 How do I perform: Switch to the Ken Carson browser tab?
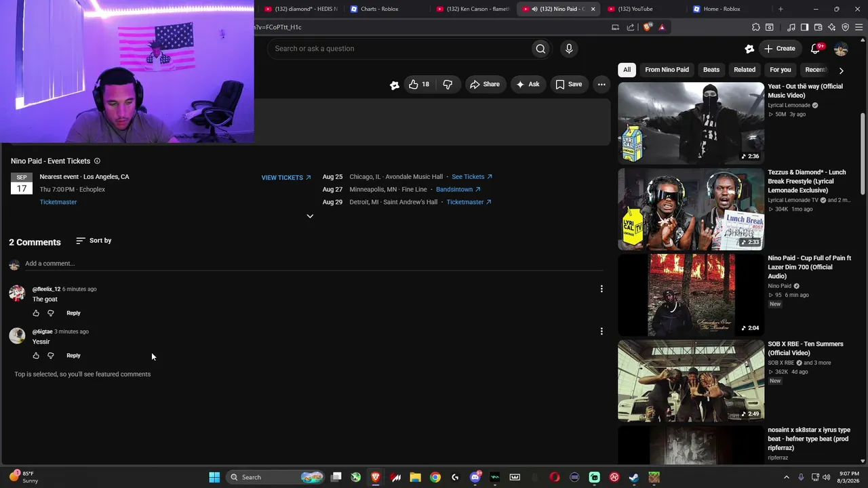coord(473,9)
